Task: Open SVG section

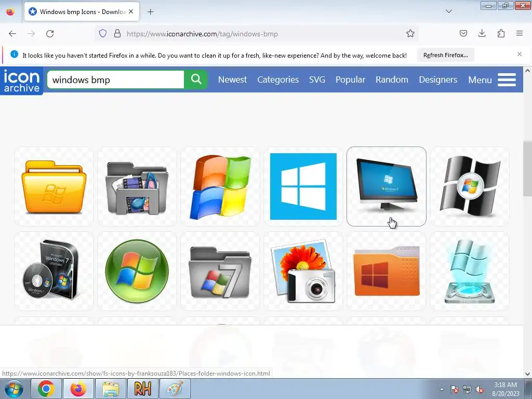Action: click(x=317, y=79)
